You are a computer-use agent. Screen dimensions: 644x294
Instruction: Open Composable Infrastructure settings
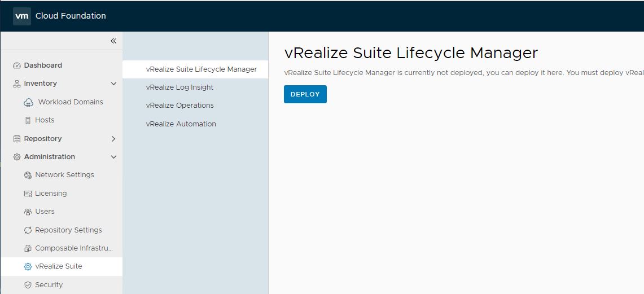pos(73,248)
